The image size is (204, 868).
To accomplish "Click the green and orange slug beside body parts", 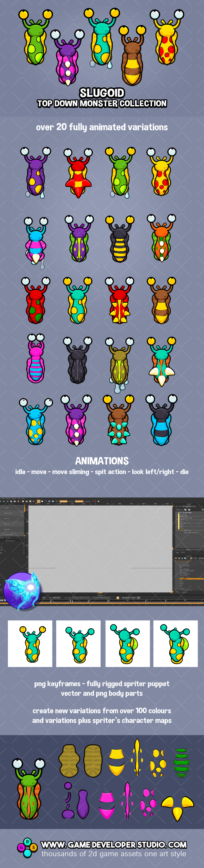I will click(29, 788).
